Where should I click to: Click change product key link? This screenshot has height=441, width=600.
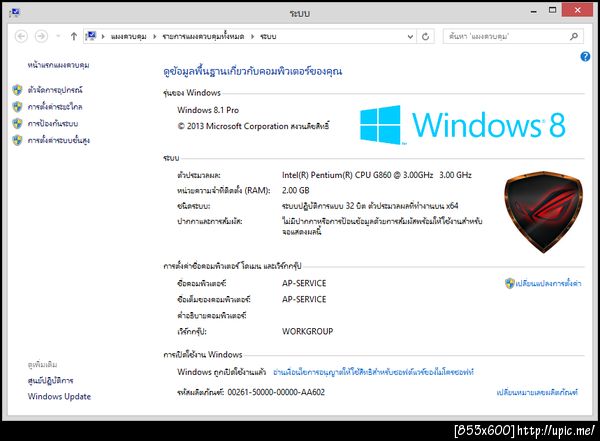coord(537,392)
